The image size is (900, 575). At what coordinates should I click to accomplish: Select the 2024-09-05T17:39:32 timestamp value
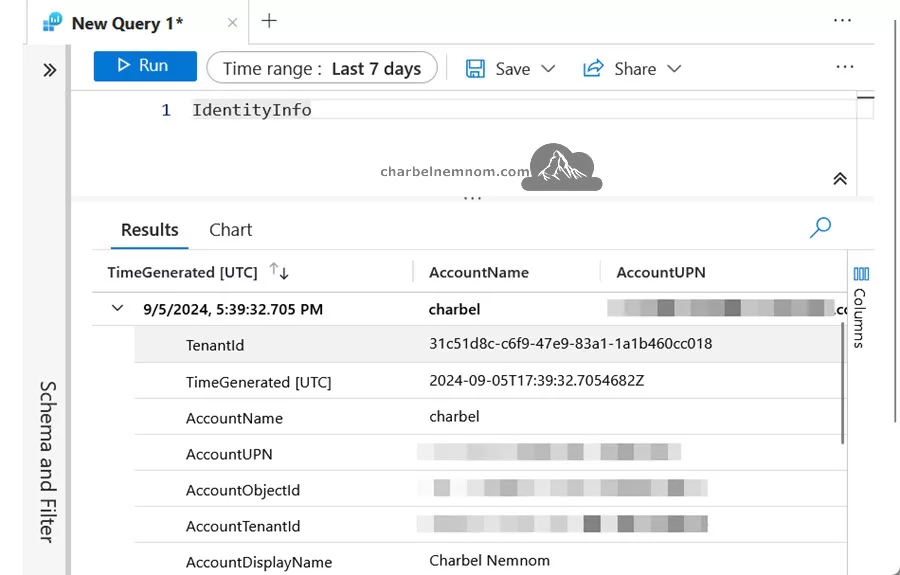tap(537, 380)
